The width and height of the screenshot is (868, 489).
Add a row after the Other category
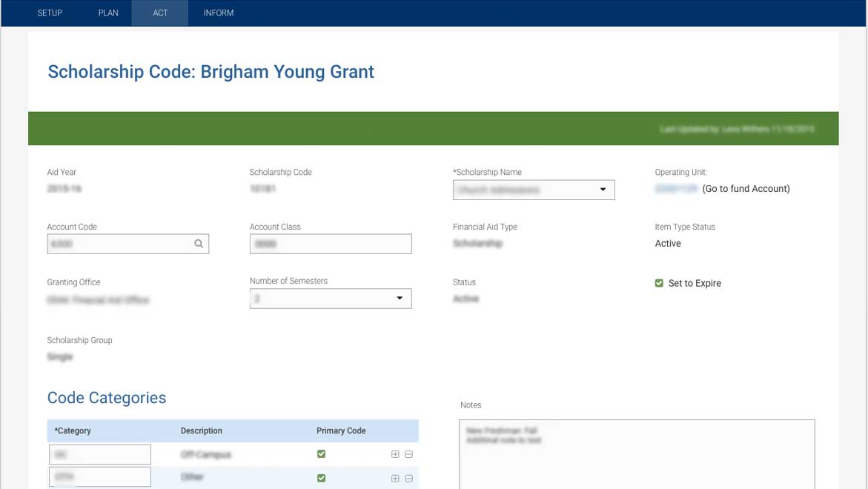tap(395, 479)
